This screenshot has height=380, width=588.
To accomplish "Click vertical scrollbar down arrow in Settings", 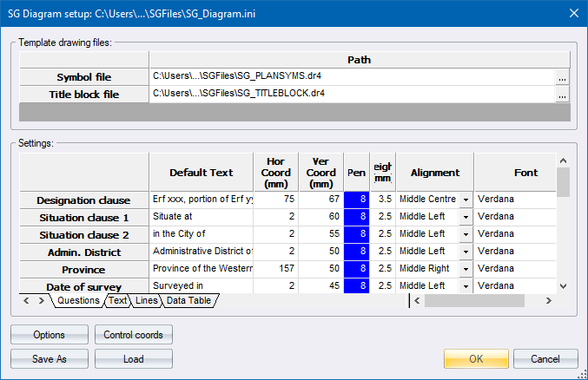I will coord(563,285).
